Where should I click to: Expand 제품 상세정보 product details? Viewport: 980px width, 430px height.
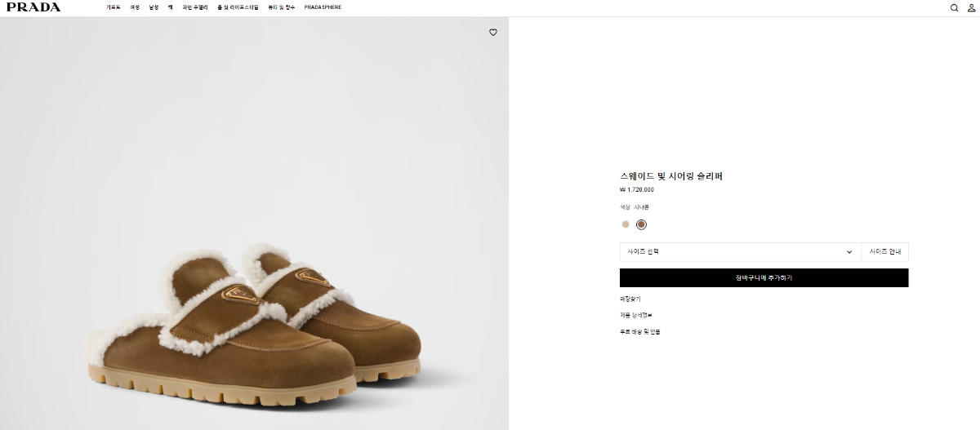click(x=636, y=315)
